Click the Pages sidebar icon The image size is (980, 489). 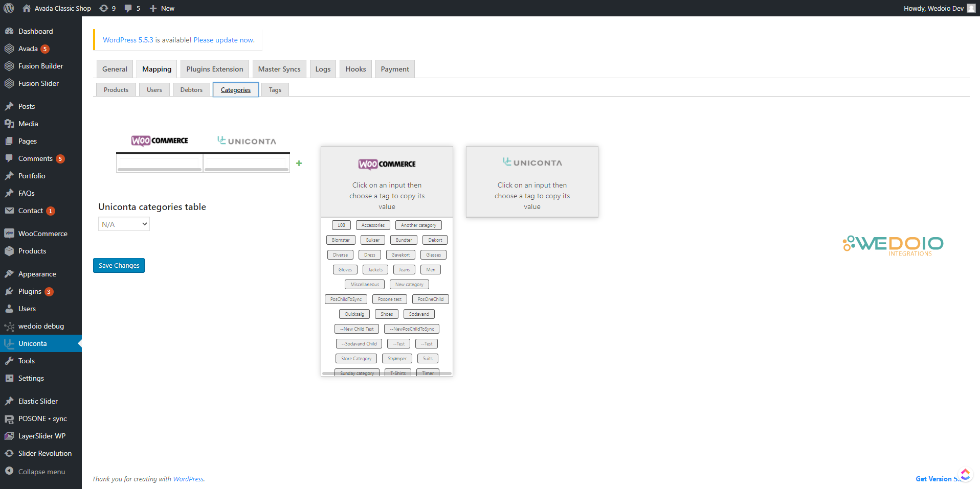[x=9, y=141]
